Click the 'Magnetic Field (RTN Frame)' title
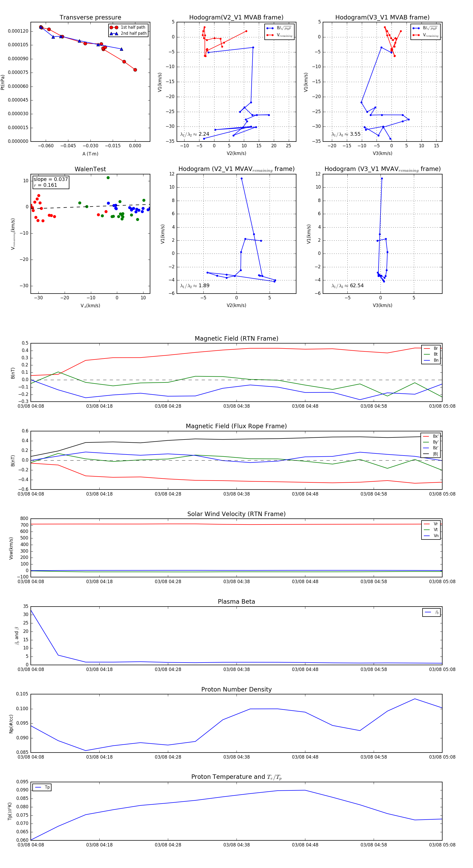473x868 pixels. [x=236, y=338]
